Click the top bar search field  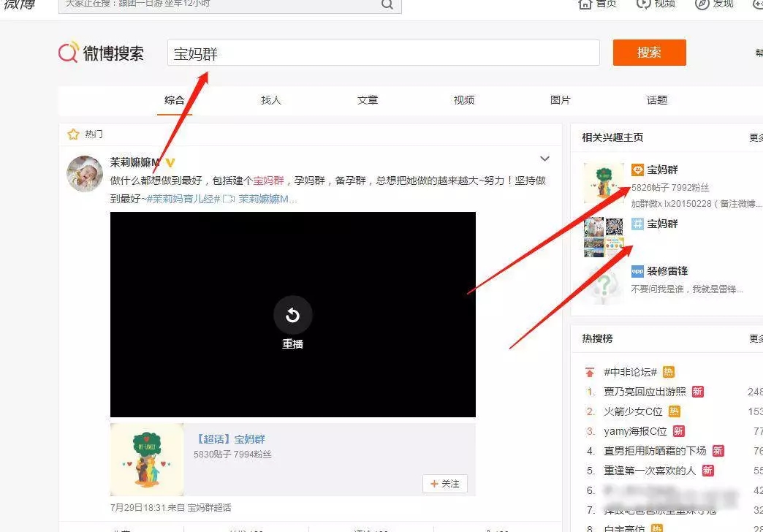(229, 5)
